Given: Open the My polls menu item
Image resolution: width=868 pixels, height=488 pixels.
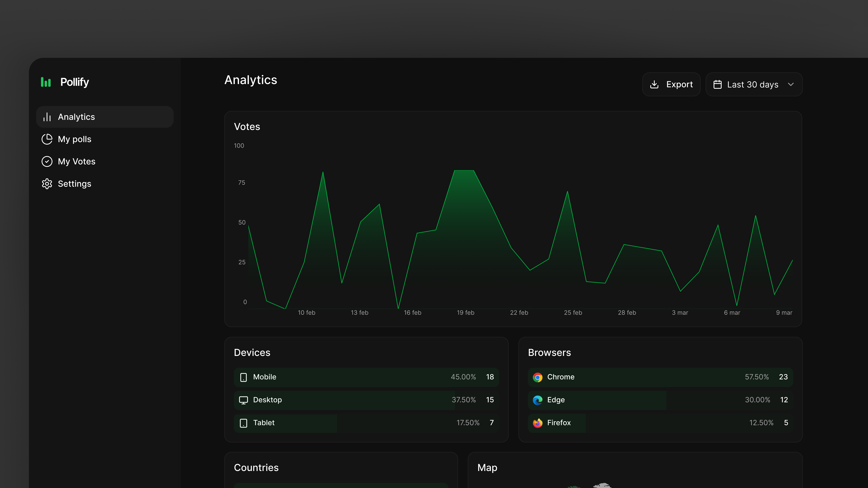Looking at the screenshot, I should [74, 139].
